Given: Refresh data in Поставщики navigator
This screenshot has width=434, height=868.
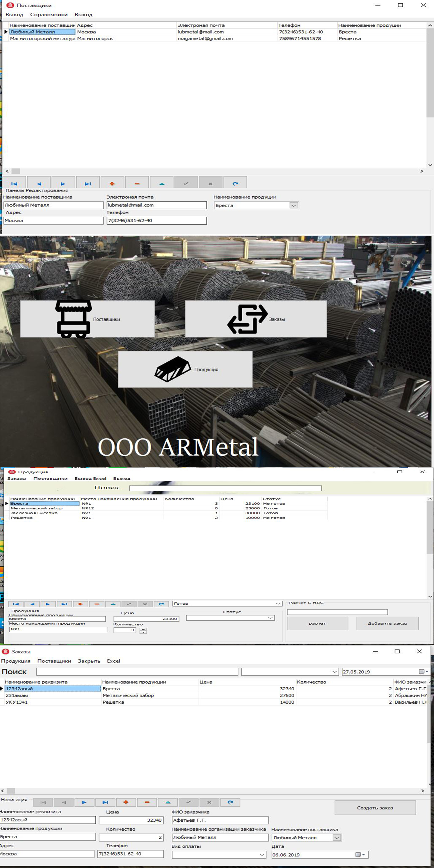Looking at the screenshot, I should [x=235, y=182].
